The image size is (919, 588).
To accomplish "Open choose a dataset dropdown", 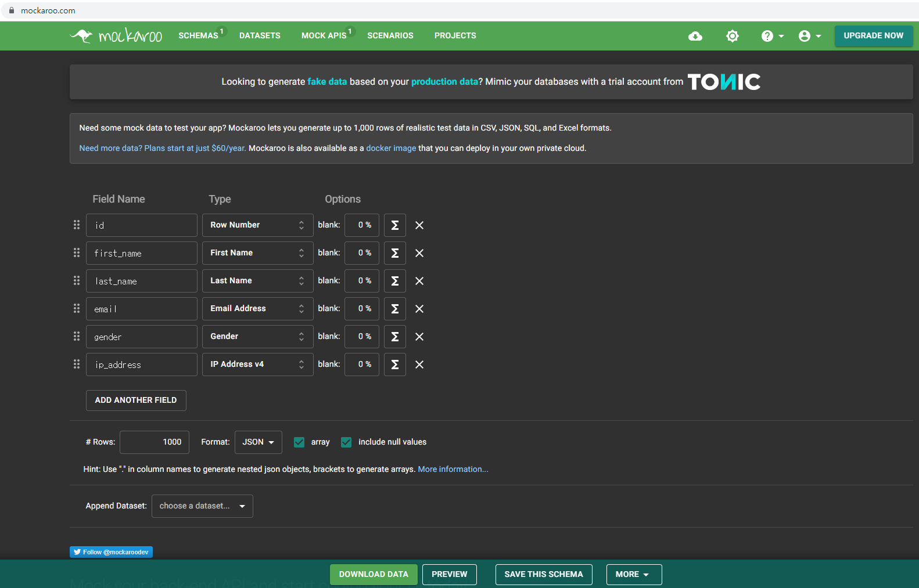I will 202,506.
